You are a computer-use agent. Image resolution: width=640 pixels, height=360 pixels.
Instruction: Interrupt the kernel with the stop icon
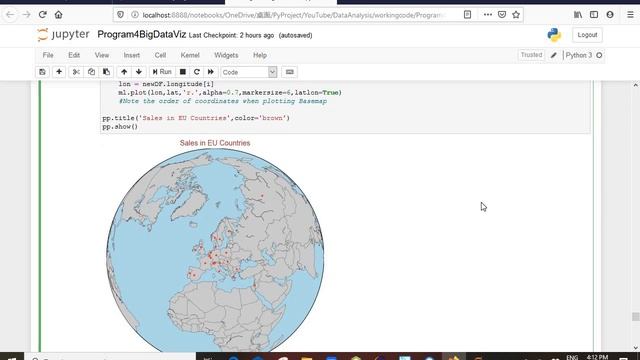183,72
